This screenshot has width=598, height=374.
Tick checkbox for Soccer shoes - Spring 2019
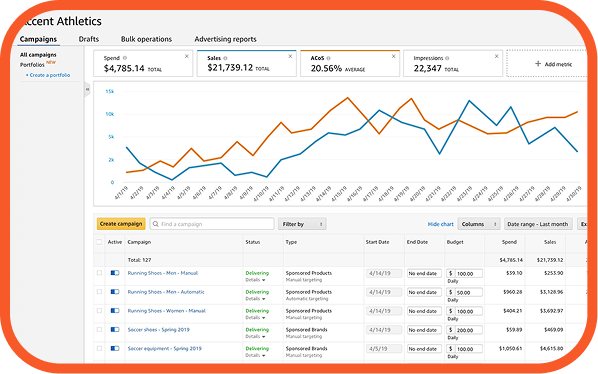point(99,329)
